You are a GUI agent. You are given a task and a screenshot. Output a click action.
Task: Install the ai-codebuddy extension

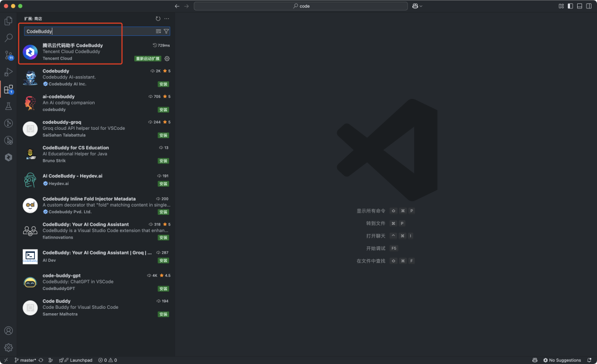163,109
